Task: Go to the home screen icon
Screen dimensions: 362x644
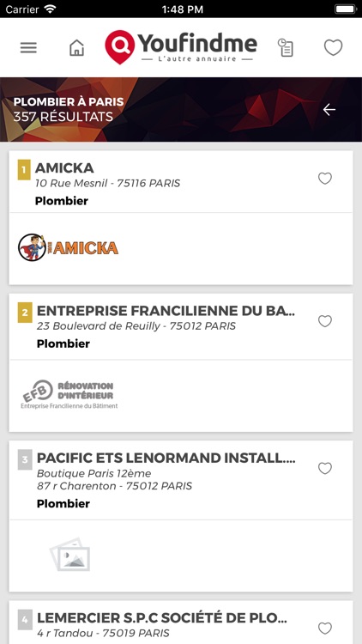Action: coord(76,47)
